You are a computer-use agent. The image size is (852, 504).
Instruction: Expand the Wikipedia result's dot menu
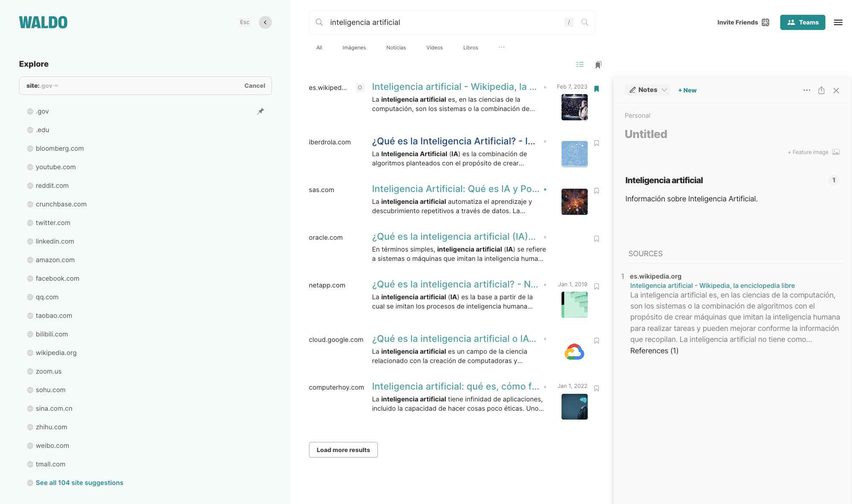[545, 87]
